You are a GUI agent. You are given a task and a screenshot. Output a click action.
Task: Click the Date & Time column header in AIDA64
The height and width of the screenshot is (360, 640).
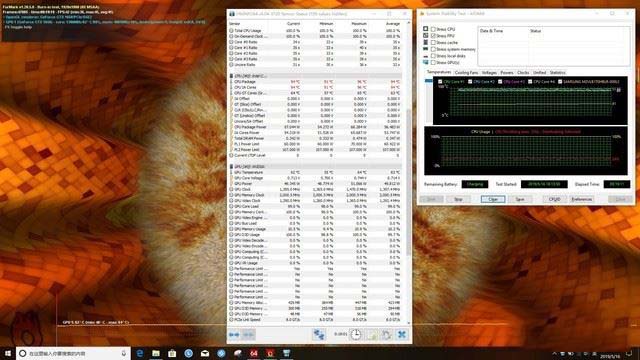[491, 31]
